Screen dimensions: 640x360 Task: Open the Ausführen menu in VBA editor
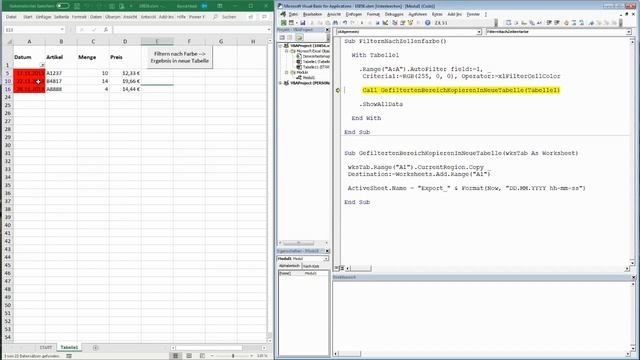point(418,14)
